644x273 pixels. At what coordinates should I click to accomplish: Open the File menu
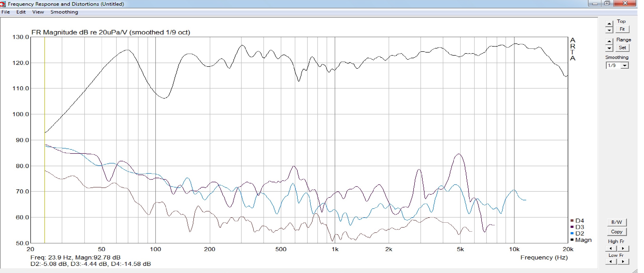[5, 12]
